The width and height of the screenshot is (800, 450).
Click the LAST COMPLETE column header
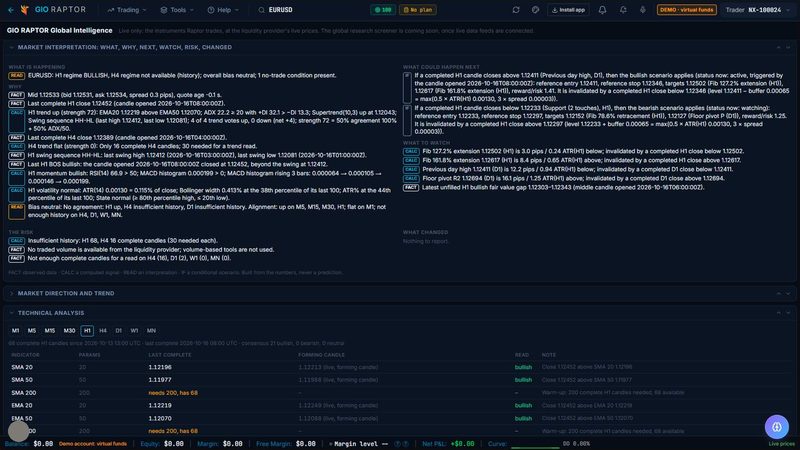[170, 355]
